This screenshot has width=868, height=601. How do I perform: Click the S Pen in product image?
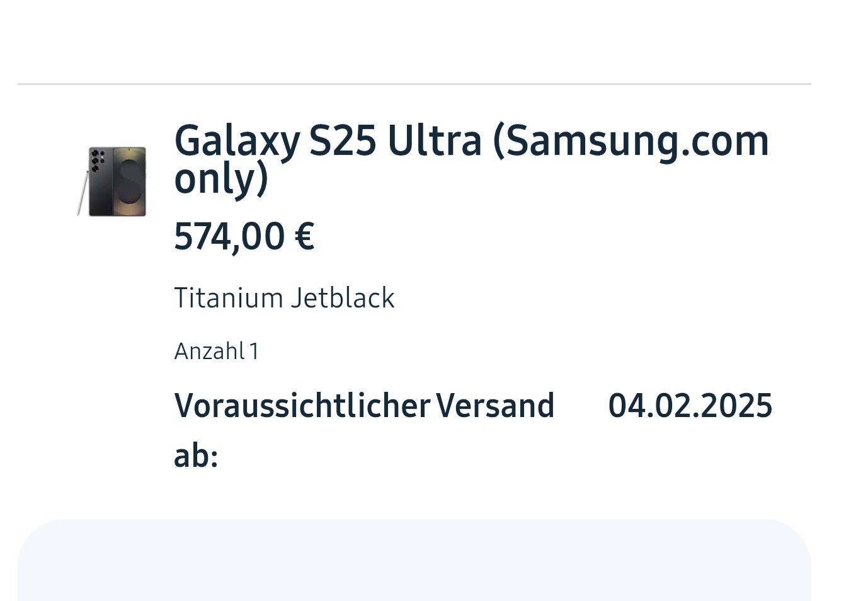[x=82, y=193]
